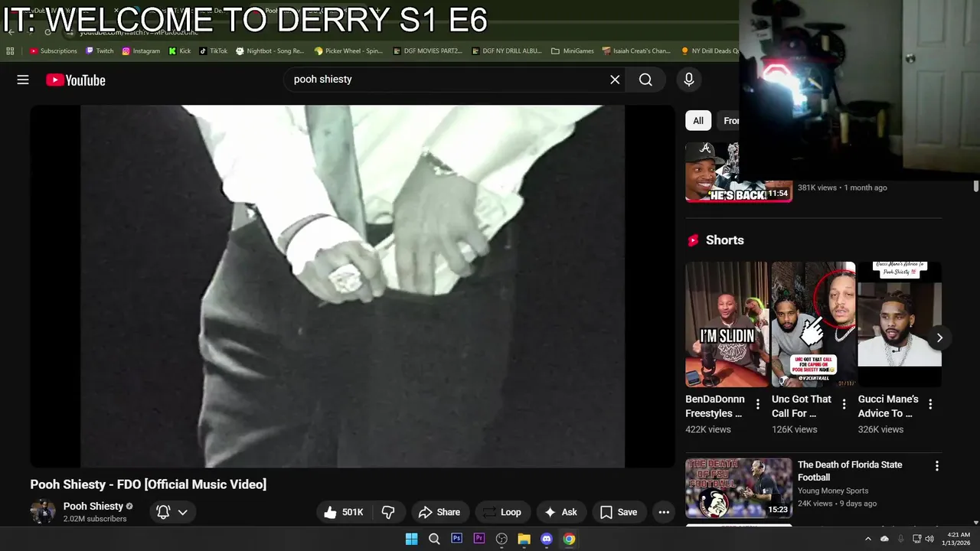The width and height of the screenshot is (980, 551).
Task: Open File Explorer from the taskbar
Action: (x=524, y=539)
